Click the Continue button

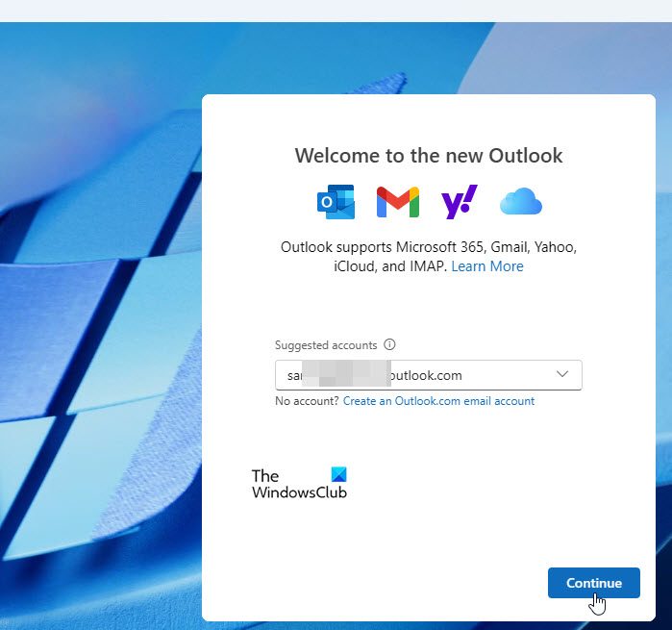click(x=594, y=583)
